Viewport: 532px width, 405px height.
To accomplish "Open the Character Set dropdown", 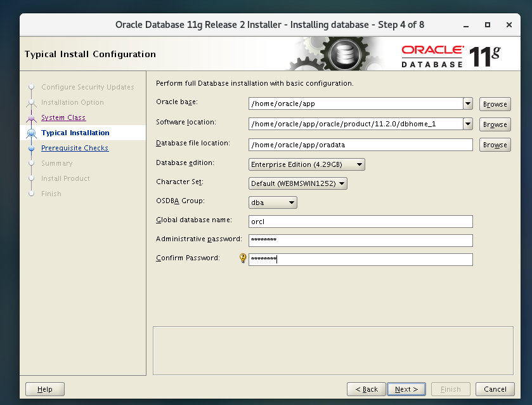I will [298, 183].
